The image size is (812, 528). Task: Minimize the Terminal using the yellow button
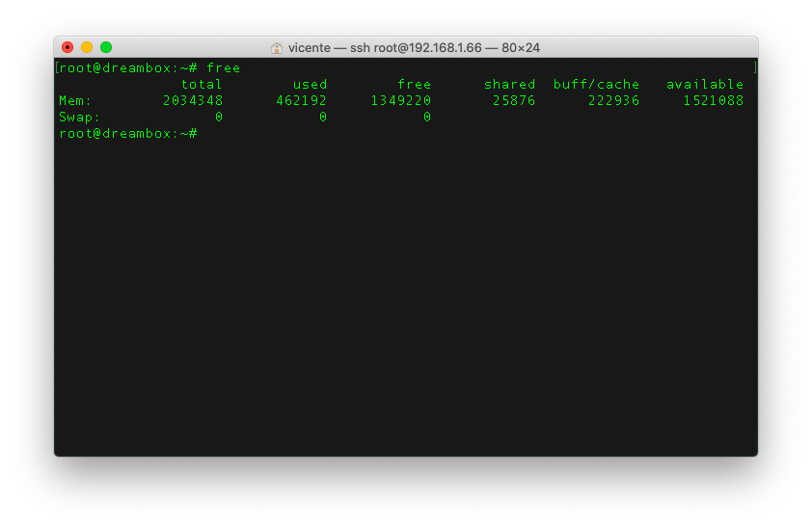click(87, 47)
